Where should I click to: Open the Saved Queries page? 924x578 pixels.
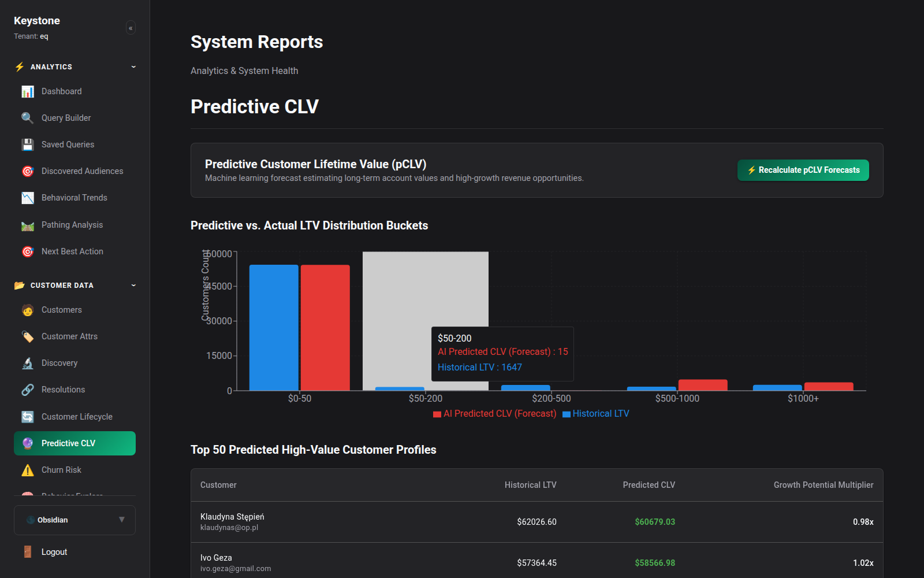74,144
